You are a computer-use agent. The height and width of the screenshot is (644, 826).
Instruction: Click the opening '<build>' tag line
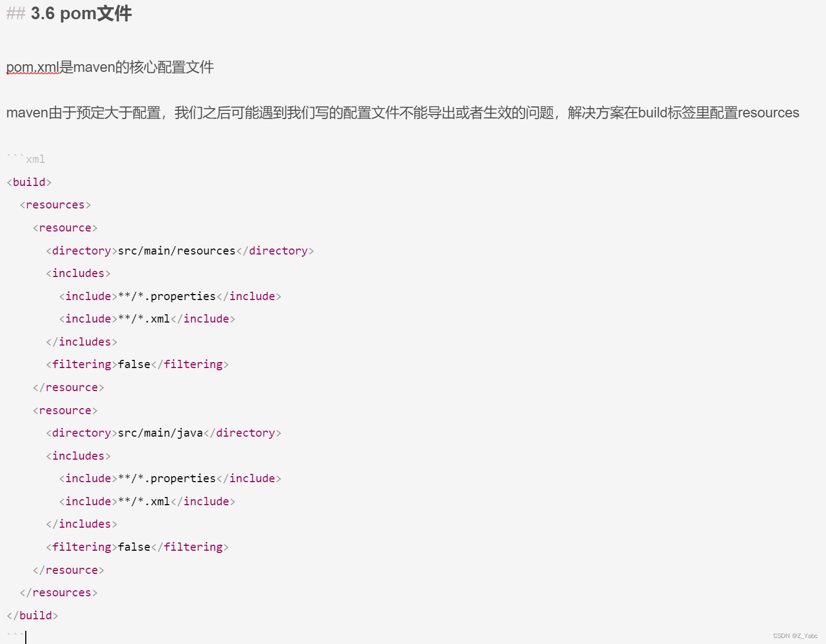(x=29, y=182)
